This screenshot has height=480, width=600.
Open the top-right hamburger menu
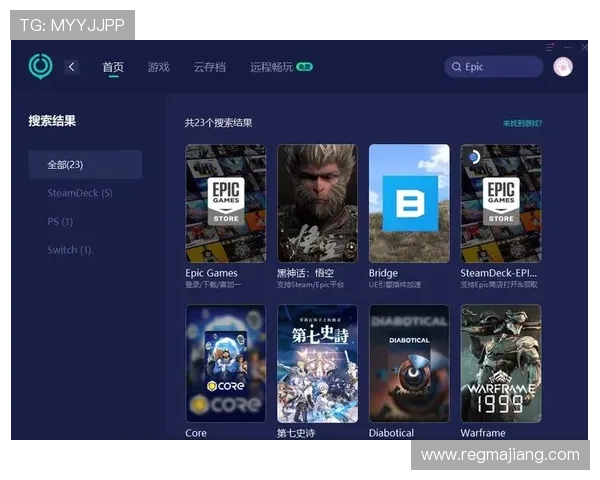pyautogui.click(x=549, y=47)
